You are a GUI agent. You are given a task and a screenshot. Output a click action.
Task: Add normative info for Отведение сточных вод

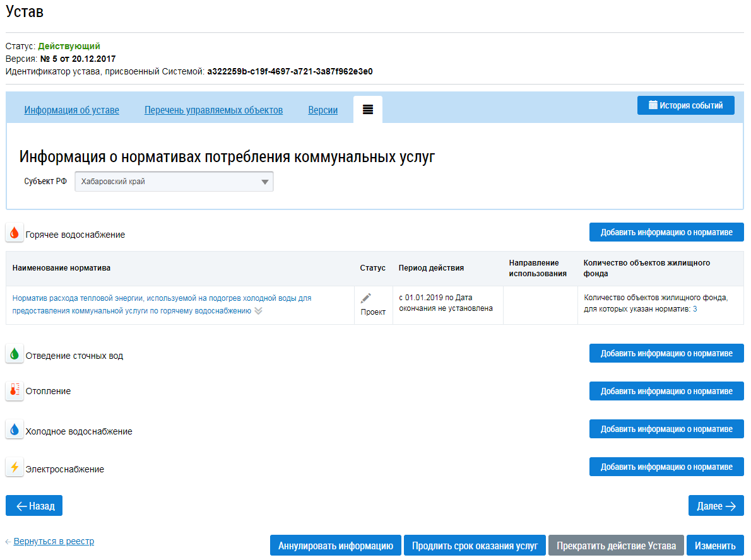click(x=666, y=353)
